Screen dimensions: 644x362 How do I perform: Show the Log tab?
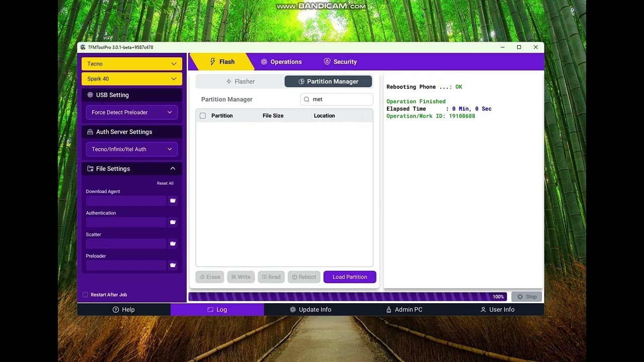click(217, 310)
